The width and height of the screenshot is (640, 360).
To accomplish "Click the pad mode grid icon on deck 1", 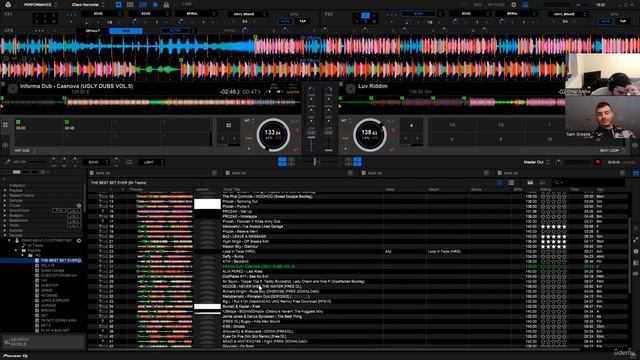I will click(x=5, y=124).
